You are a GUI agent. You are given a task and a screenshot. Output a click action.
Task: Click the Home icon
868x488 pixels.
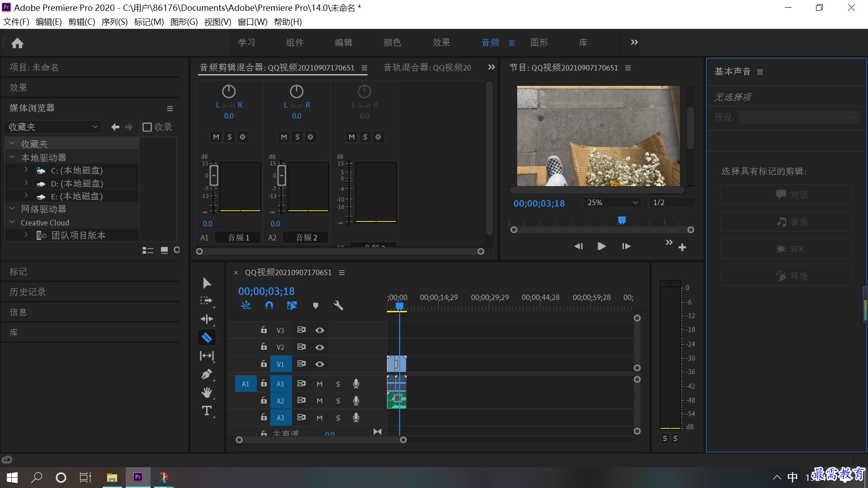(17, 43)
